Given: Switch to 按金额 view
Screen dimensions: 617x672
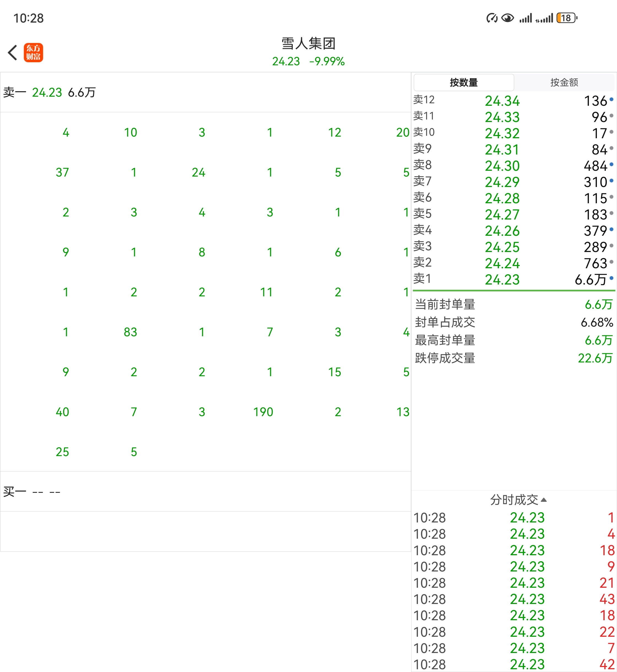Looking at the screenshot, I should coord(564,82).
